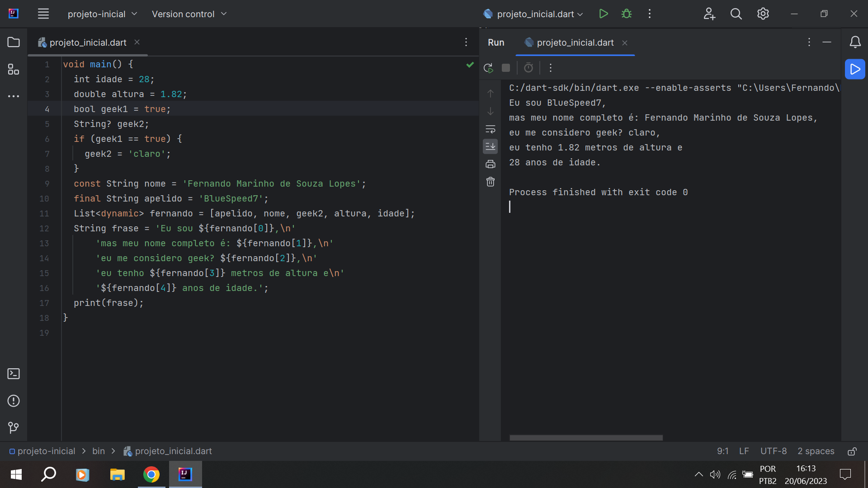Click the green inspection checkmark

coord(470,65)
